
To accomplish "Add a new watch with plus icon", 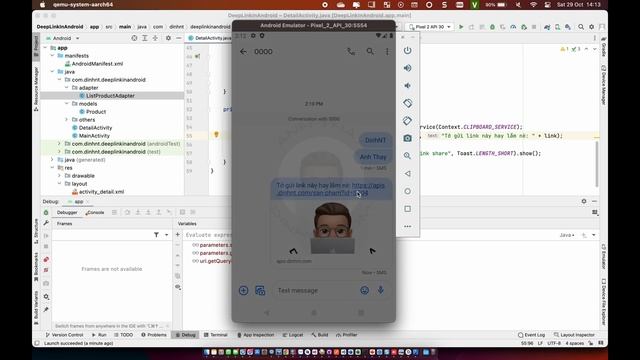I will [178, 235].
